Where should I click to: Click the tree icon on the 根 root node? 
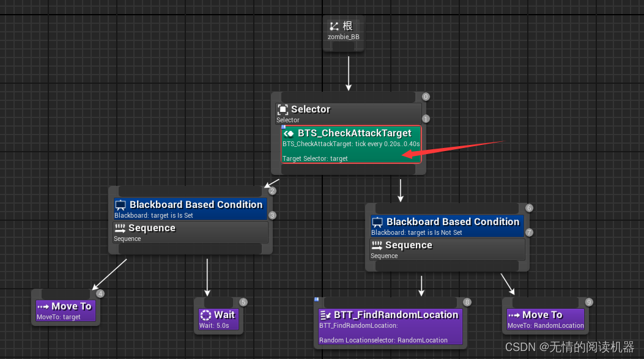(x=334, y=26)
